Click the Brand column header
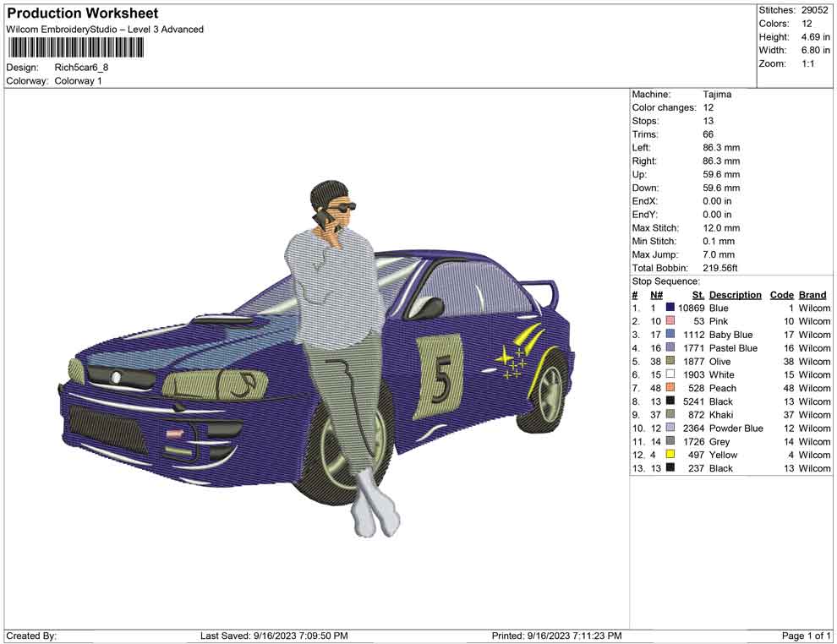The image size is (837, 644). [812, 294]
